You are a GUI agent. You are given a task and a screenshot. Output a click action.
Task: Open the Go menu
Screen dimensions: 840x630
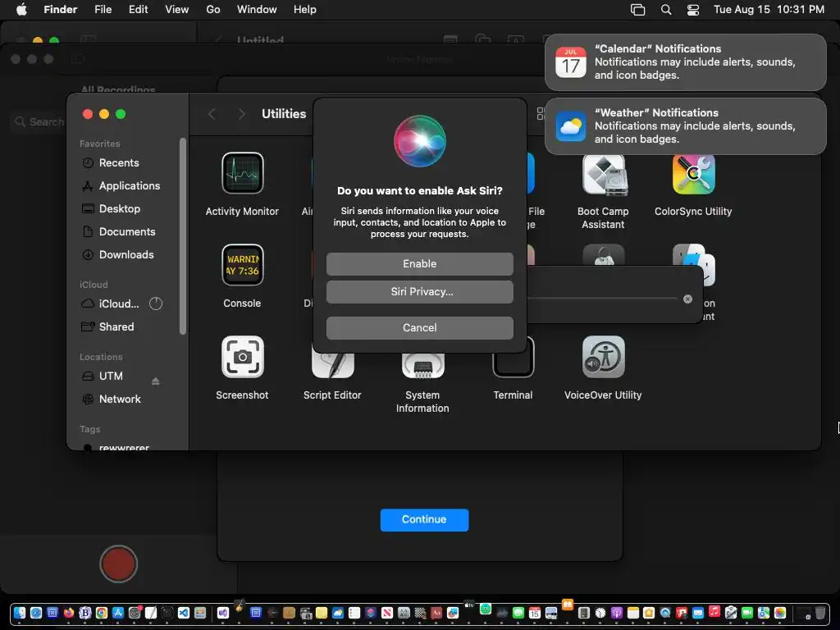(x=213, y=10)
